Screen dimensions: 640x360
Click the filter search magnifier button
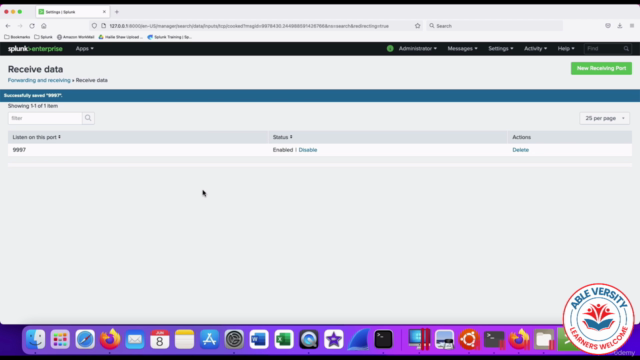click(x=88, y=118)
